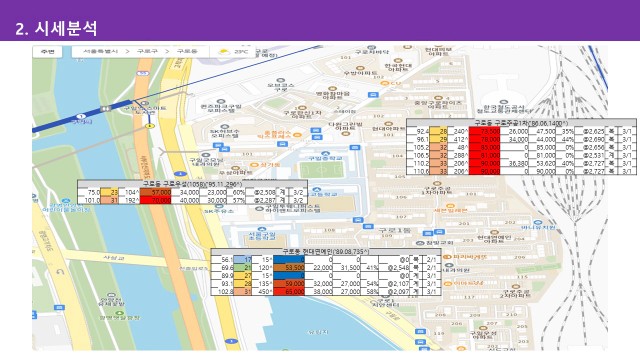Click the 23,000 cell in 구로우성 table
640x360 pixels.
(214, 192)
